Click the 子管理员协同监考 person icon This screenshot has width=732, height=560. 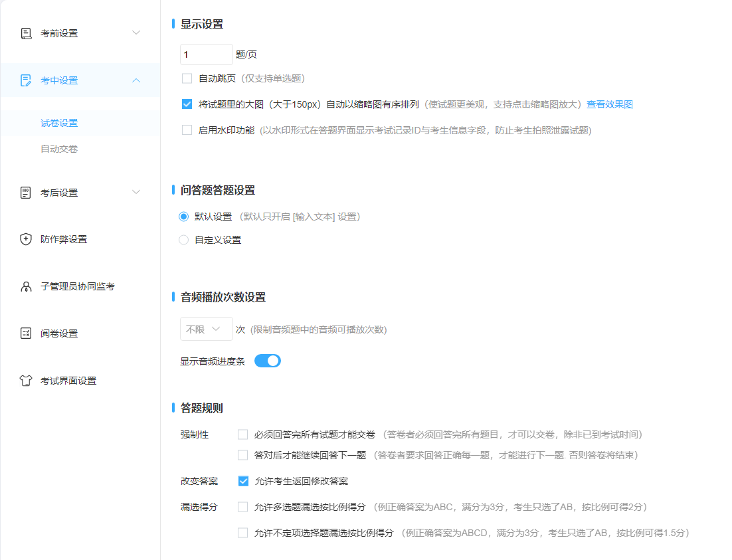point(27,286)
